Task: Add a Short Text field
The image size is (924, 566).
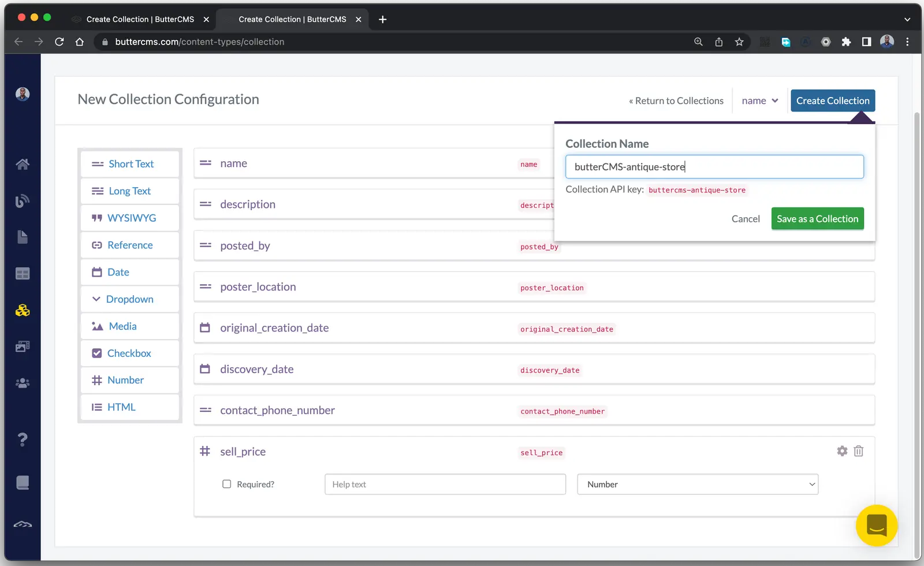Action: point(130,164)
